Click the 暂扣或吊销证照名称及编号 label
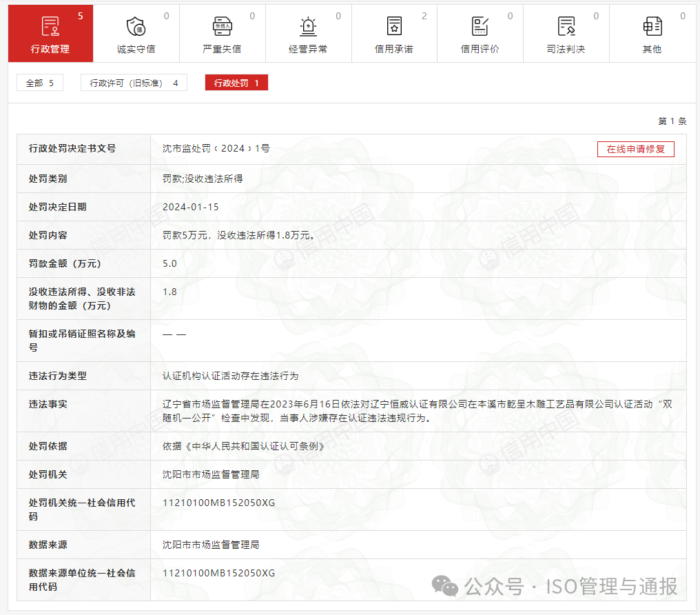 pos(82,341)
